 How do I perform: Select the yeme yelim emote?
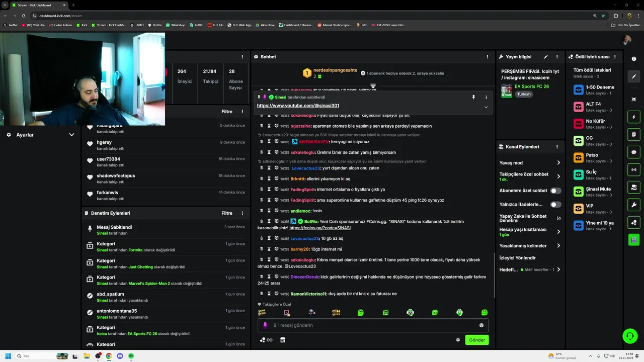tap(262, 312)
